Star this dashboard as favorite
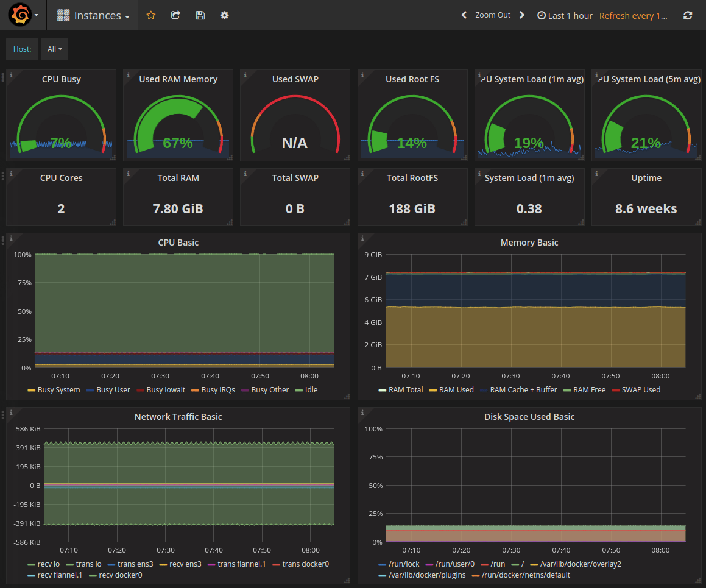 coord(150,15)
